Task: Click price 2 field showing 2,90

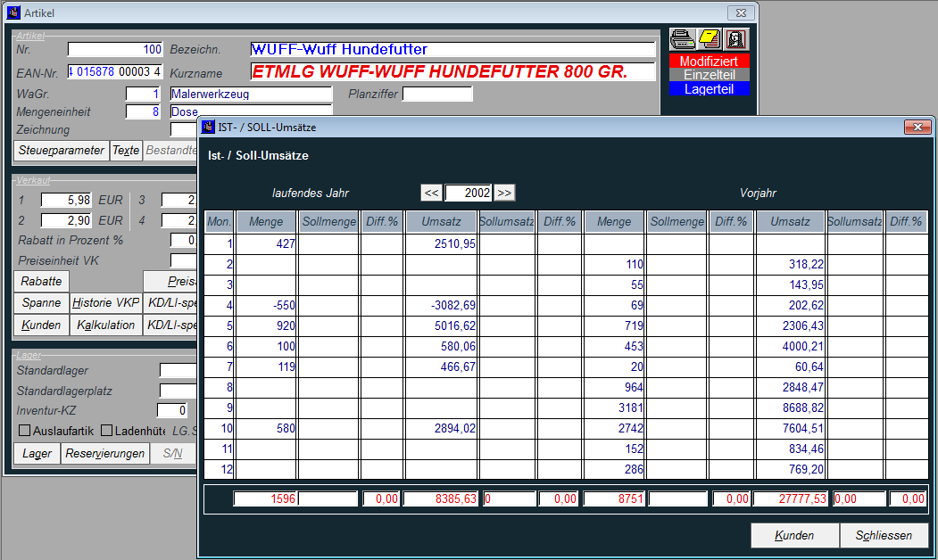Action: [66, 220]
